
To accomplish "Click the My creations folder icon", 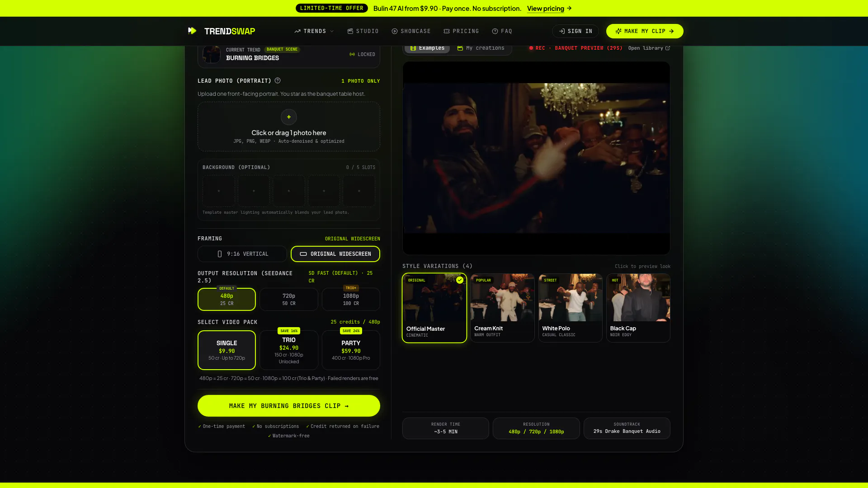I will (460, 48).
